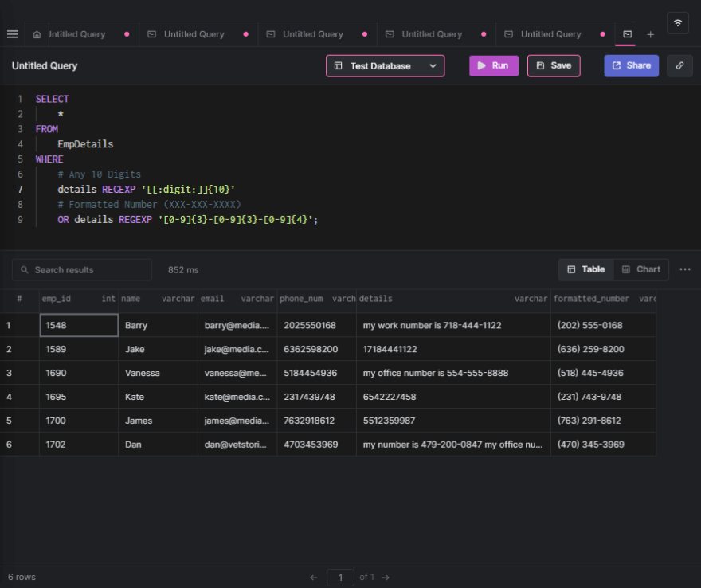Viewport: 701px width, 588px height.
Task: Go to next results page arrow
Action: (x=386, y=578)
